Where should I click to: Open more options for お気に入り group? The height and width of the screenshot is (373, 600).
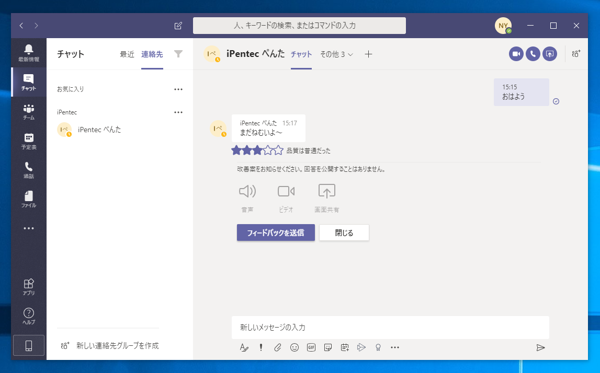(178, 89)
